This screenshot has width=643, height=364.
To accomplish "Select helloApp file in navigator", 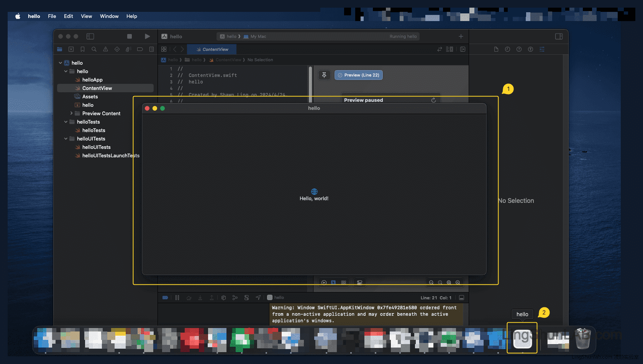I will pos(92,80).
